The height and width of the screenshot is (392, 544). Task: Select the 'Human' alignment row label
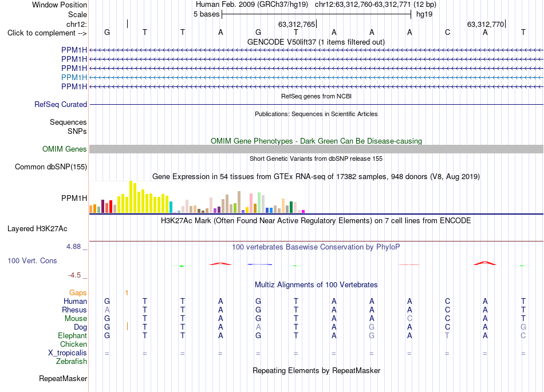(x=75, y=301)
